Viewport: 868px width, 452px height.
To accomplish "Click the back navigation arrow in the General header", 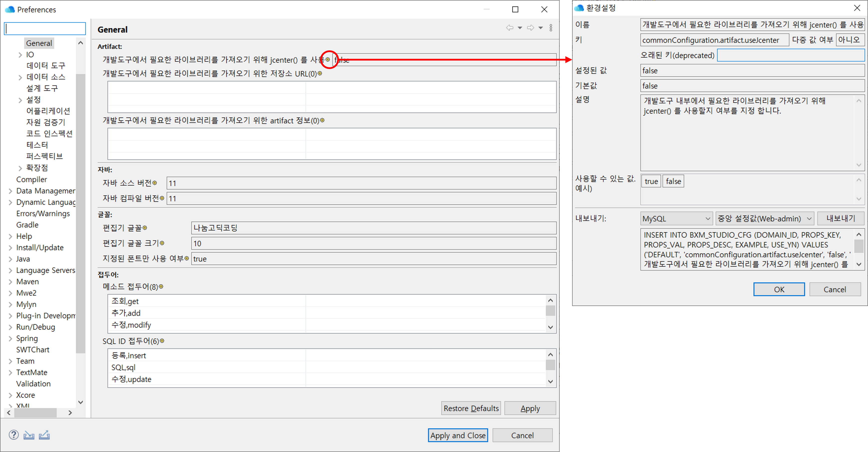I will click(510, 28).
